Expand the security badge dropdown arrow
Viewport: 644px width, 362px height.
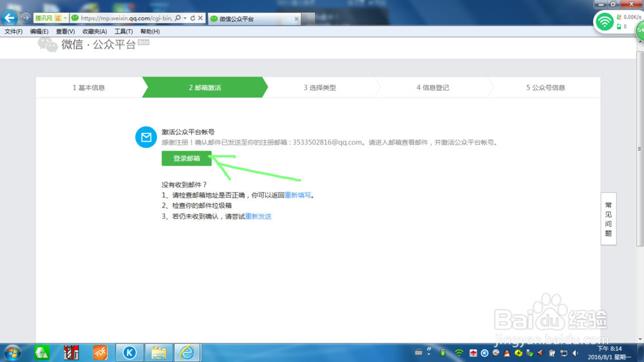click(65, 18)
